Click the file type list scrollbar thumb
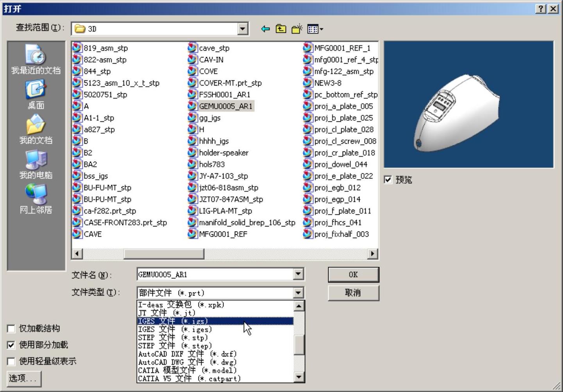The height and width of the screenshot is (392, 563). 299,345
